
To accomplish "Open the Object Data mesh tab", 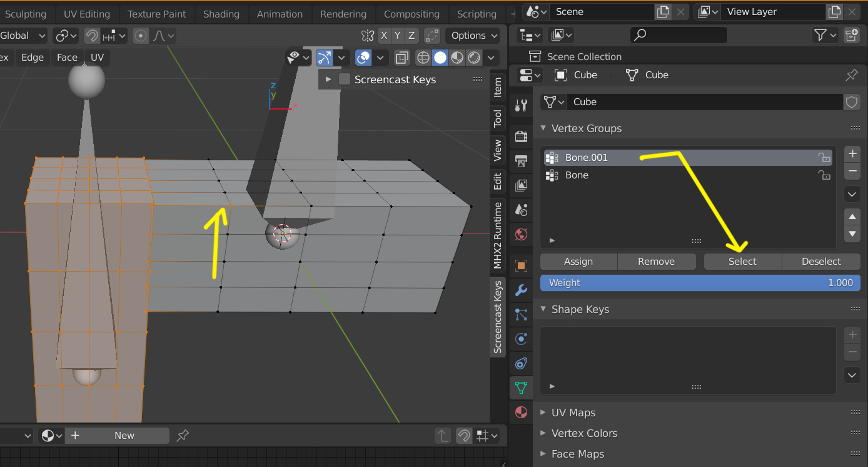I will coord(521,388).
